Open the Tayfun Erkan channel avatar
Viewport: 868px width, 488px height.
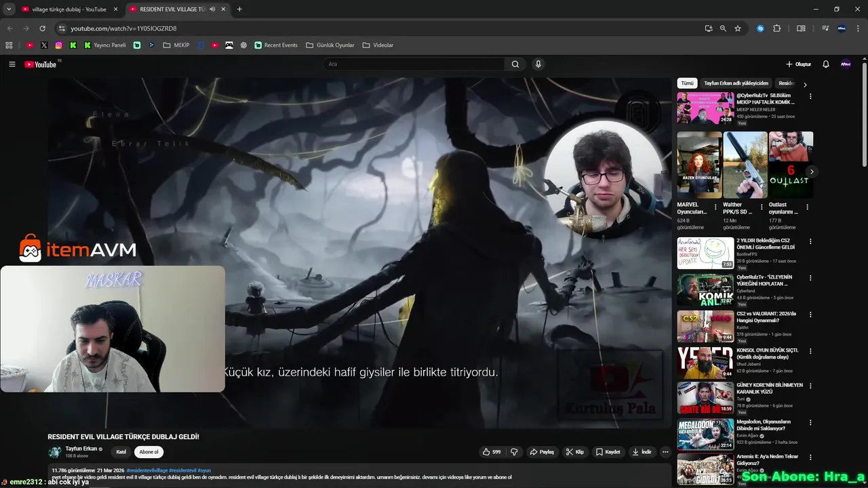coord(54,452)
